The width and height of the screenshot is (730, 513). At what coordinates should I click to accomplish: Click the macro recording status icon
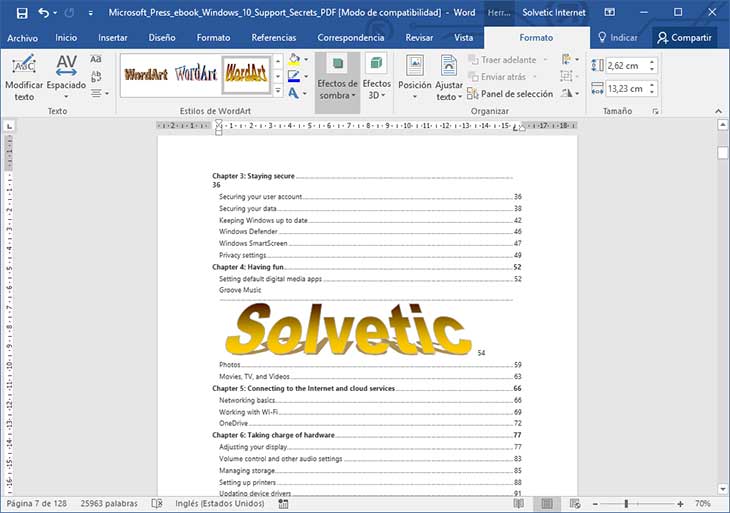283,504
